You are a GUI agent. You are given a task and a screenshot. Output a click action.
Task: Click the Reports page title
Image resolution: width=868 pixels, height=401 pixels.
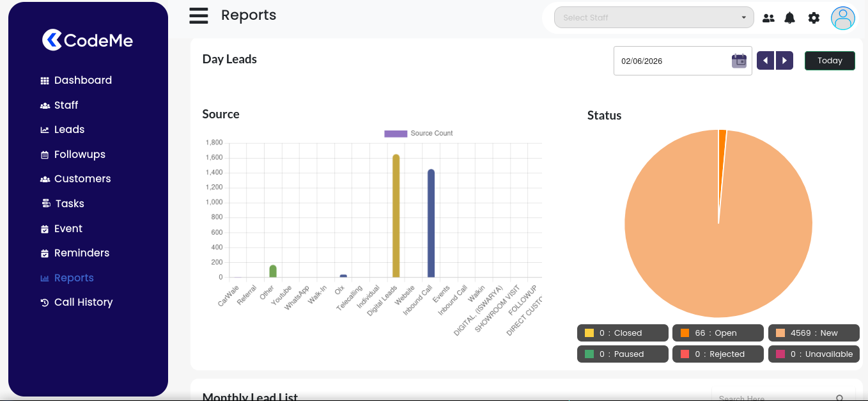click(x=249, y=15)
